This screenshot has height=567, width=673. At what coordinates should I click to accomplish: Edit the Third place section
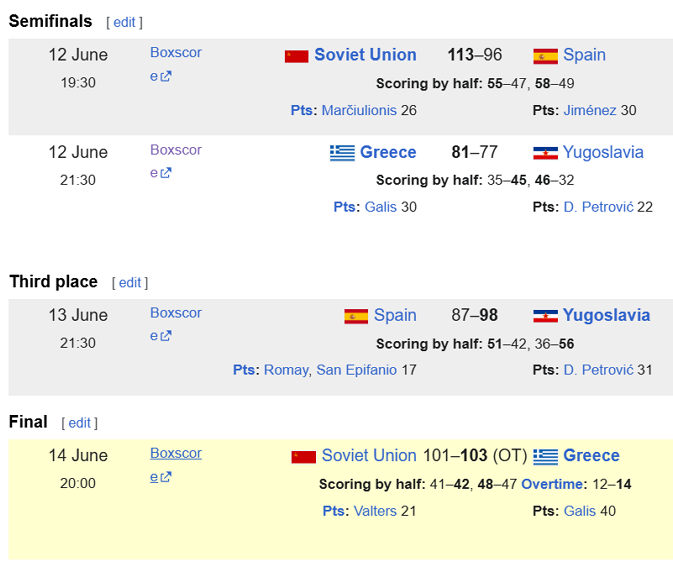tap(130, 283)
